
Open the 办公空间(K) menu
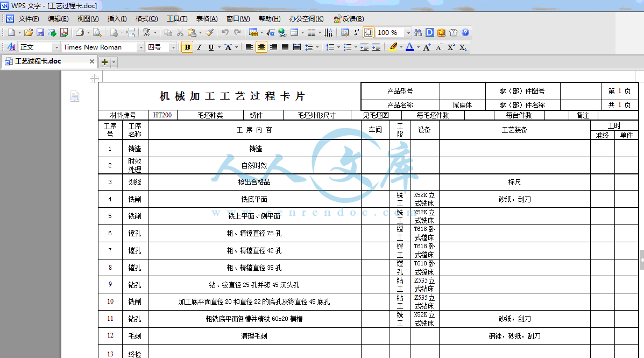tap(306, 18)
